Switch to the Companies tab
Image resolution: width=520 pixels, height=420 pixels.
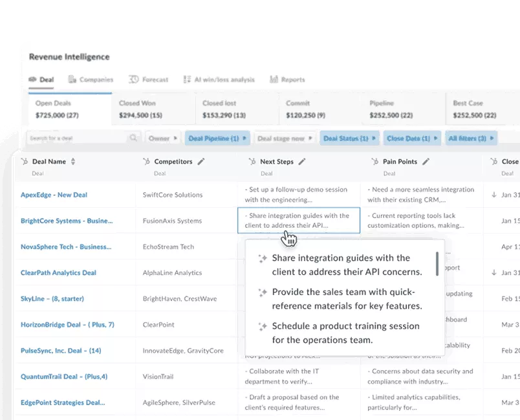tap(91, 80)
